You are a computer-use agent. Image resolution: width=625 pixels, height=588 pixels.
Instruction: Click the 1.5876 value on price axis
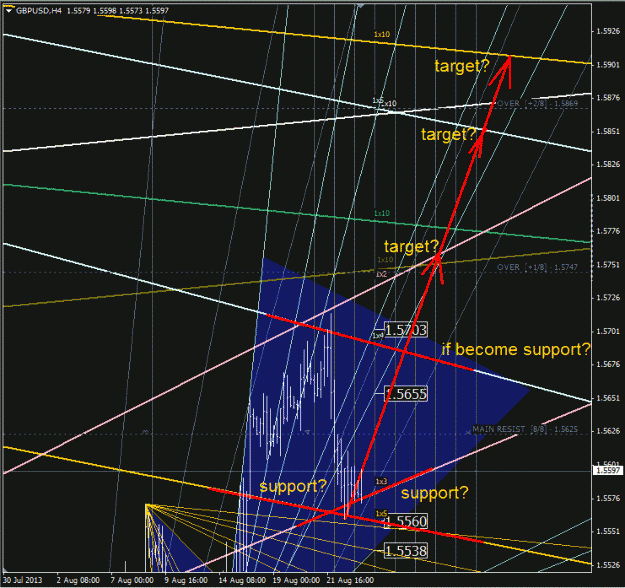point(608,98)
